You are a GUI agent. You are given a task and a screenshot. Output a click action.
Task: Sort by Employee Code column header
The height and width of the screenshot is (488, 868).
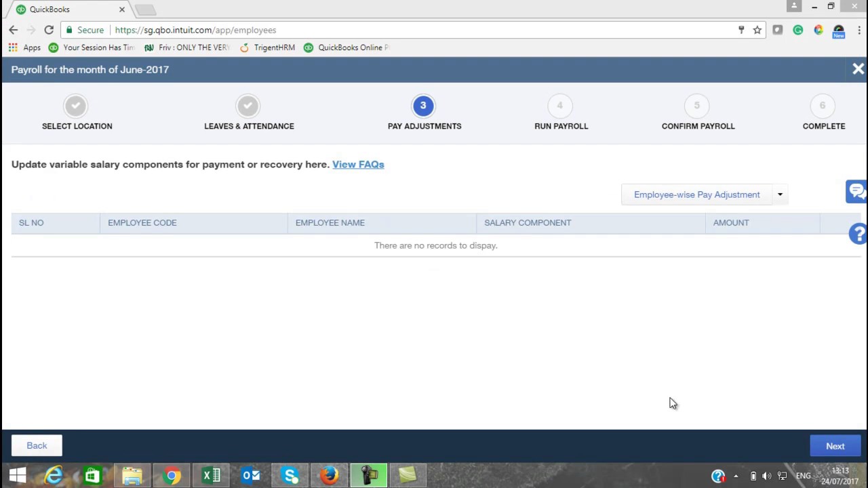click(194, 222)
